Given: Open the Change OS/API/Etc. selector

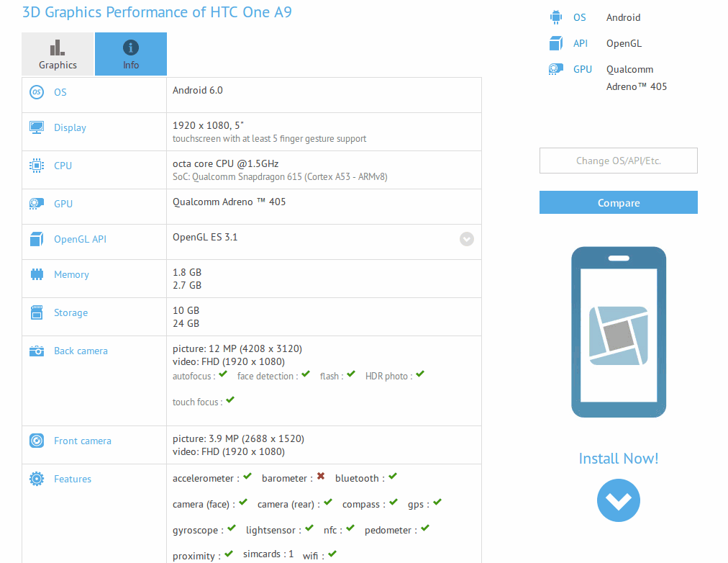Looking at the screenshot, I should (x=619, y=161).
